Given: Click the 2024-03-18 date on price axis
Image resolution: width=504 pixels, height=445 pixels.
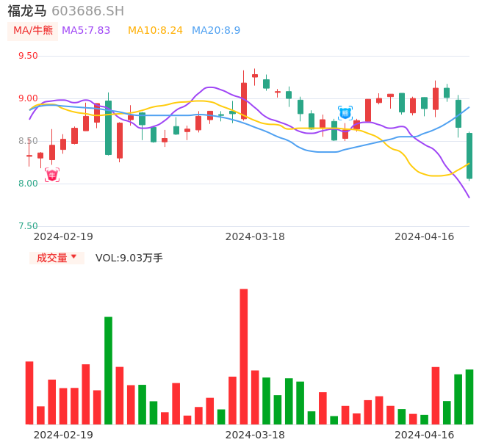Looking at the screenshot, I should [x=255, y=236].
